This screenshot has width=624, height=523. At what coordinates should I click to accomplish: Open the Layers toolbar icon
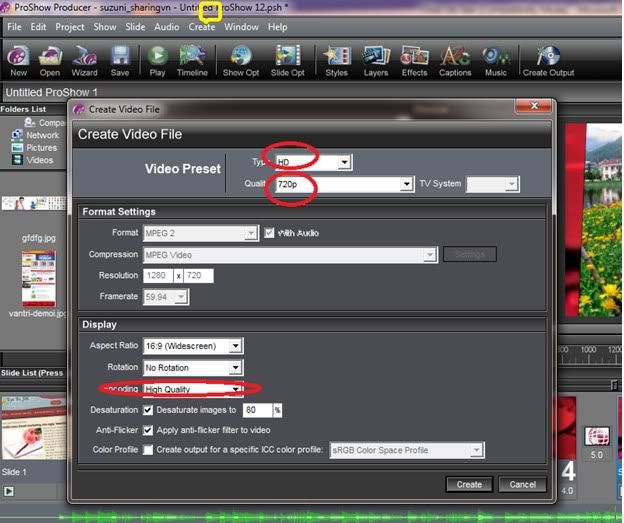coord(376,58)
